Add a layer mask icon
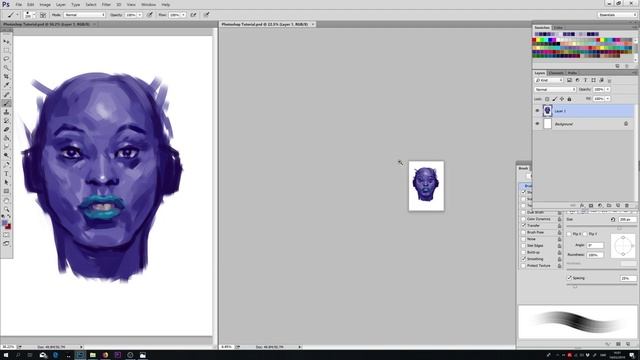The image size is (640, 360). [x=591, y=205]
